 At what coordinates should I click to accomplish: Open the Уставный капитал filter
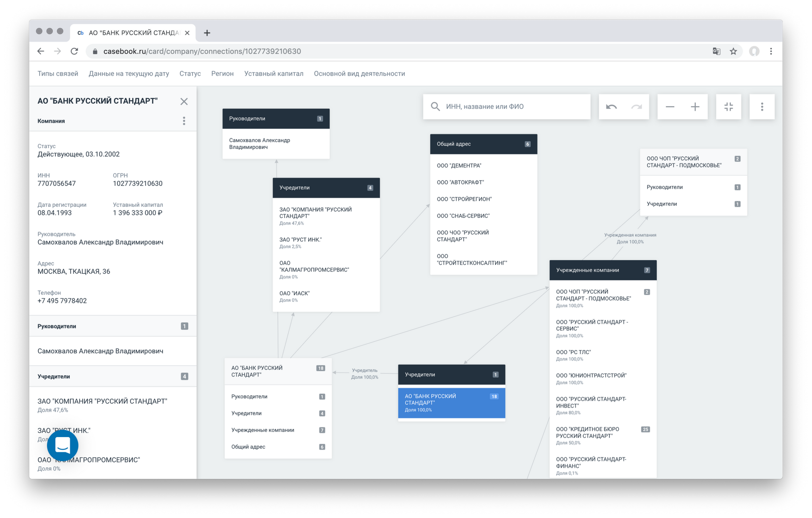point(273,74)
